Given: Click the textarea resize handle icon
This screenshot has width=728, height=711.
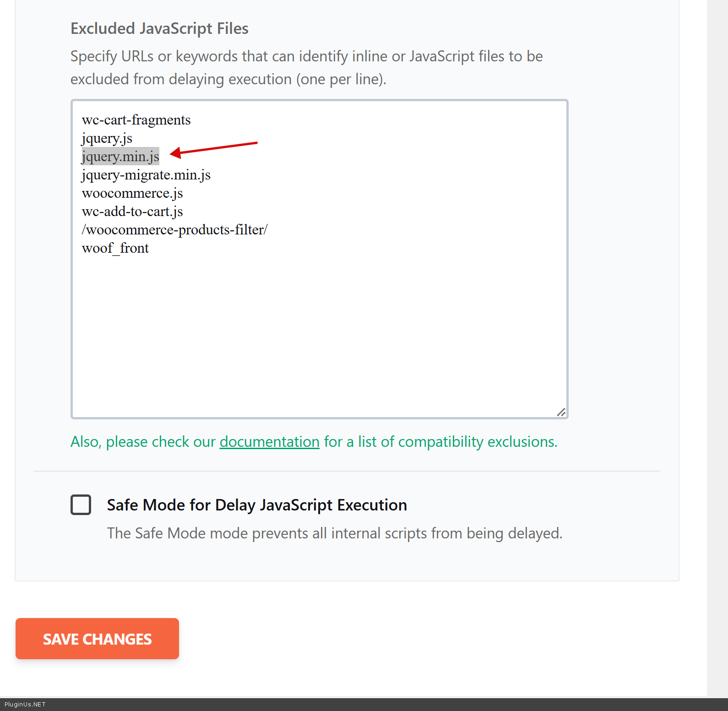Looking at the screenshot, I should (x=561, y=412).
